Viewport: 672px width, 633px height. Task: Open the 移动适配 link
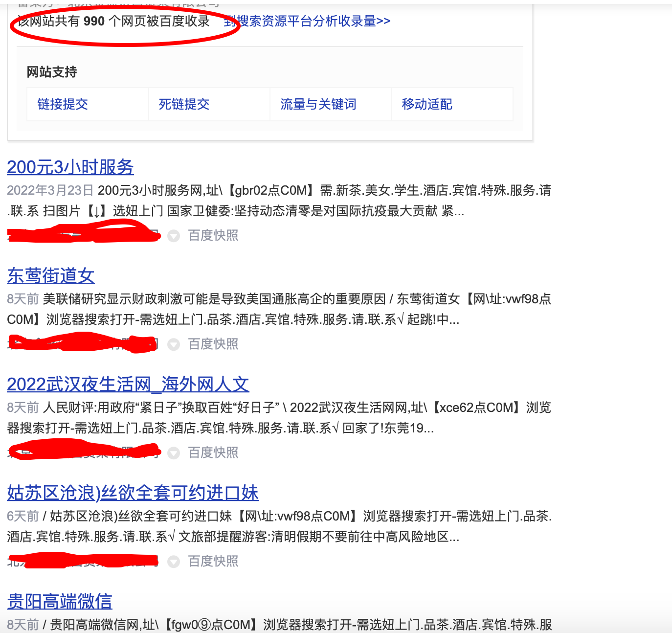pyautogui.click(x=427, y=104)
